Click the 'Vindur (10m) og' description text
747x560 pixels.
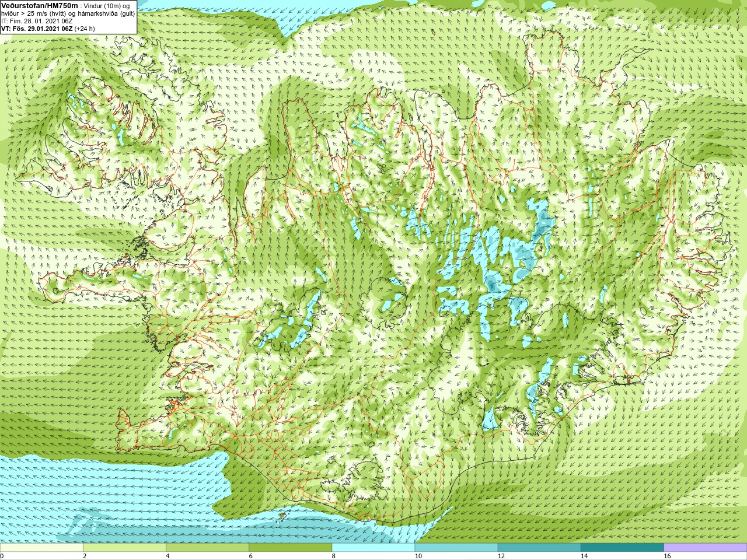pos(107,6)
